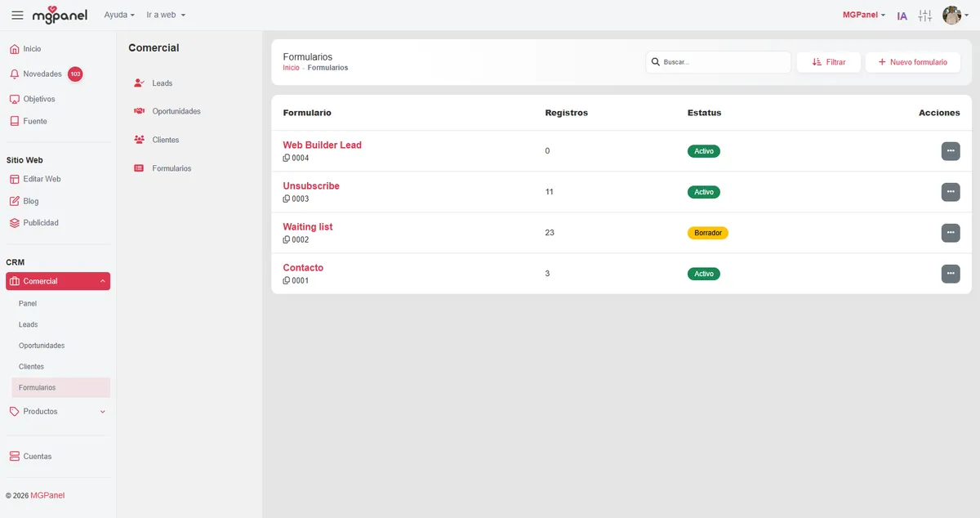Click the IA assistant icon
The width and height of the screenshot is (980, 518).
pyautogui.click(x=902, y=16)
